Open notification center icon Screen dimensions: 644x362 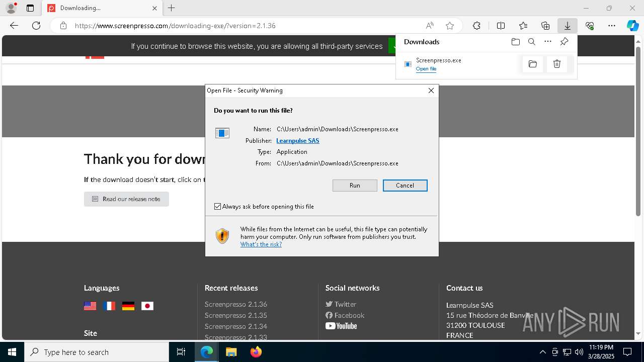[627, 352]
